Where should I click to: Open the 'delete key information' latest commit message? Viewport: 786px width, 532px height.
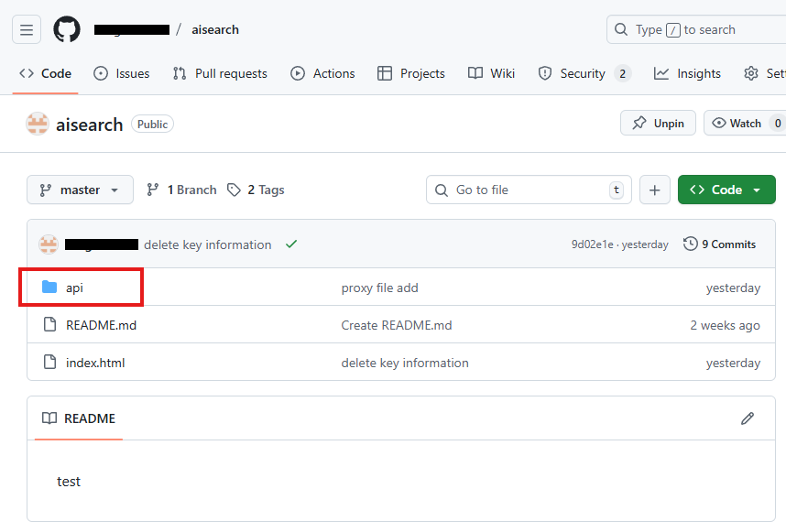[x=208, y=244]
